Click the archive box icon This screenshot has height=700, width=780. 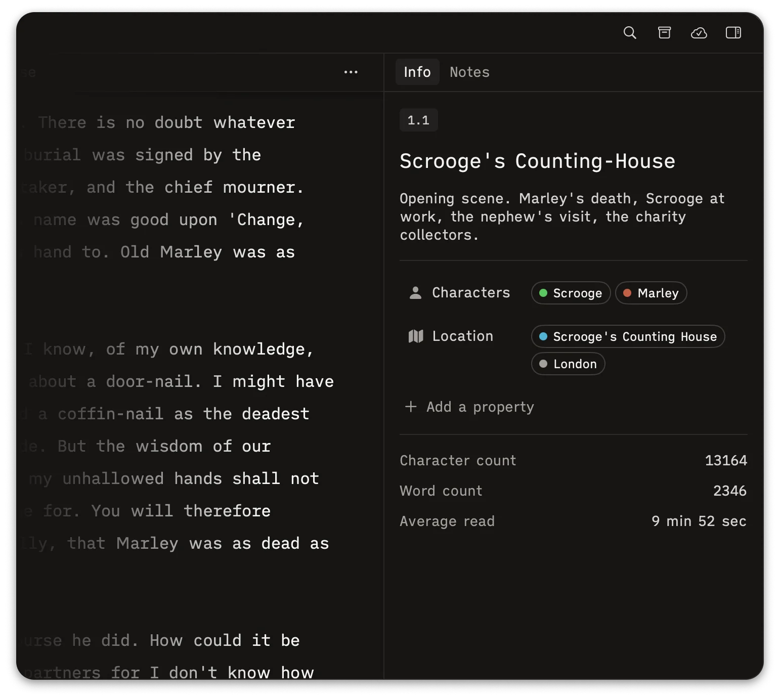coord(664,33)
